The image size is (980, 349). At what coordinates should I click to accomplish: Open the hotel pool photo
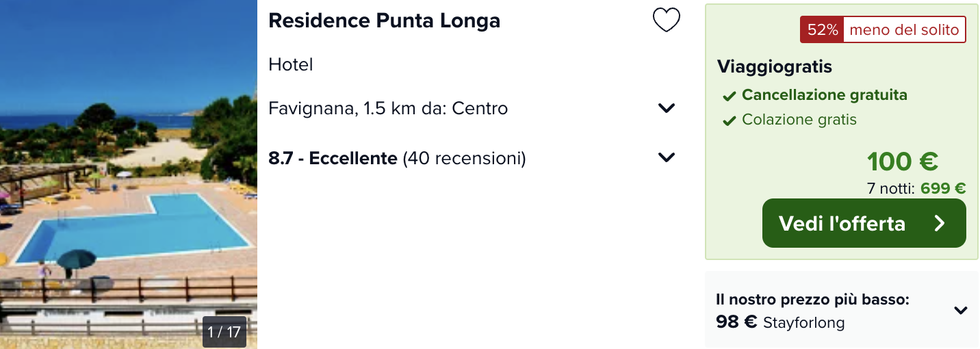tap(129, 174)
